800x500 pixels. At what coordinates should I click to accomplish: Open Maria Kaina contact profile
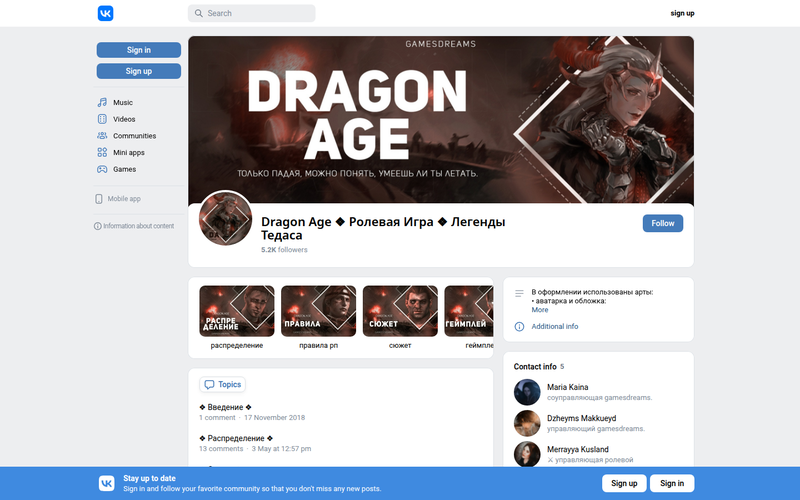(x=567, y=387)
